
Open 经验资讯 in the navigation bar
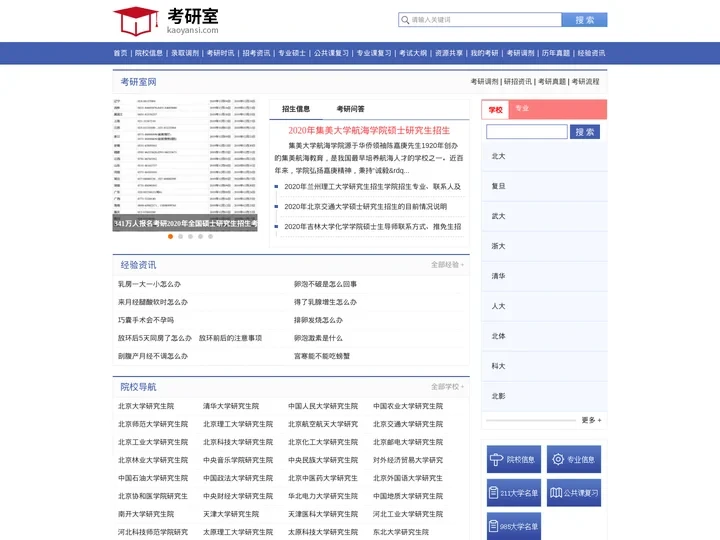point(591,53)
